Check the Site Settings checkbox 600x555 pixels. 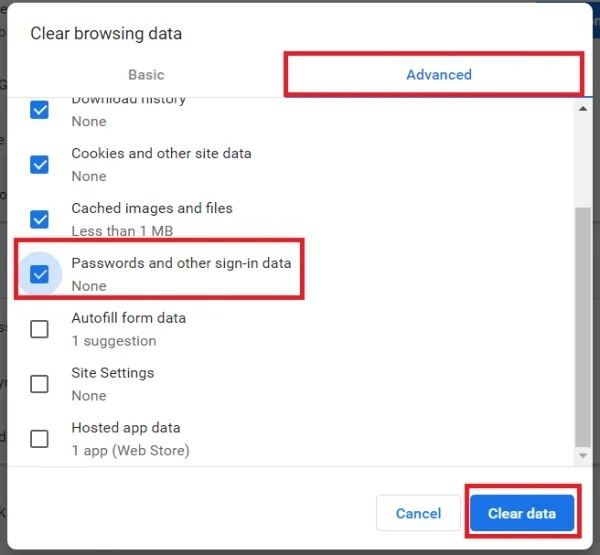pyautogui.click(x=39, y=384)
